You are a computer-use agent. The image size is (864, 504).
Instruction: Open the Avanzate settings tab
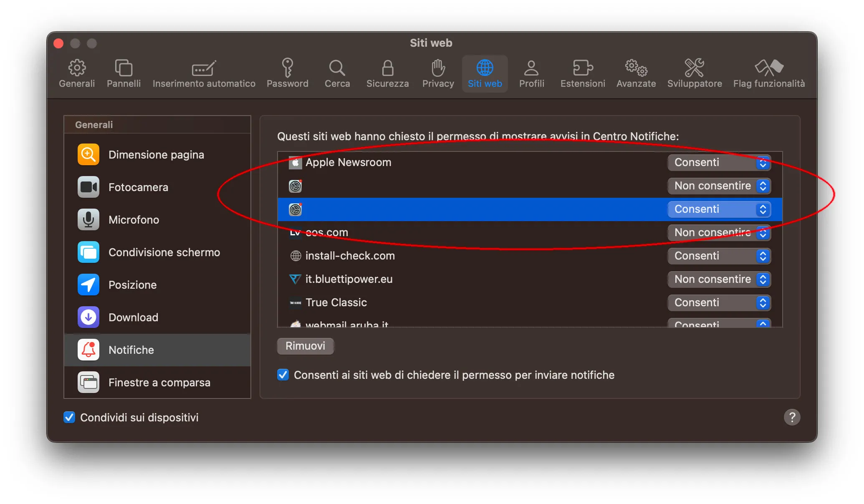pos(636,73)
